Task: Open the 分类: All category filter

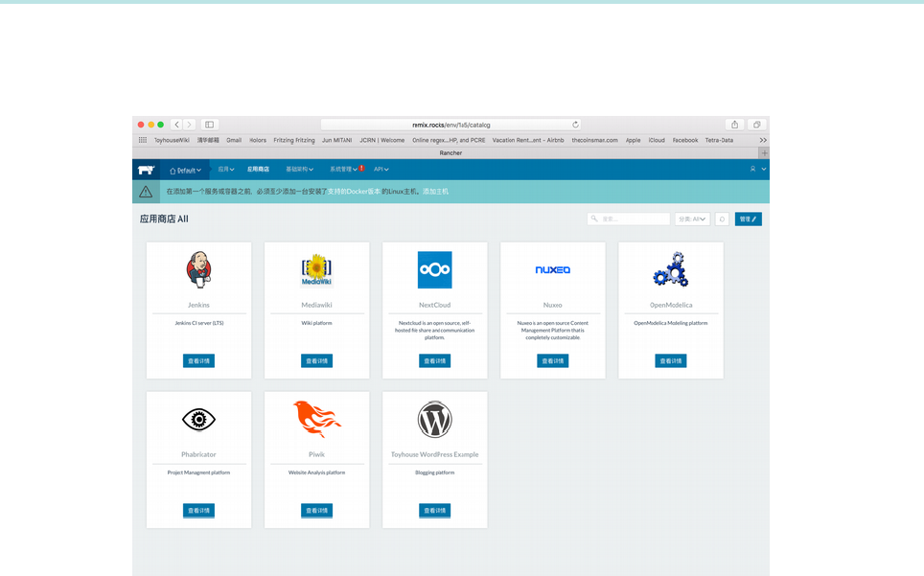Action: coord(692,219)
